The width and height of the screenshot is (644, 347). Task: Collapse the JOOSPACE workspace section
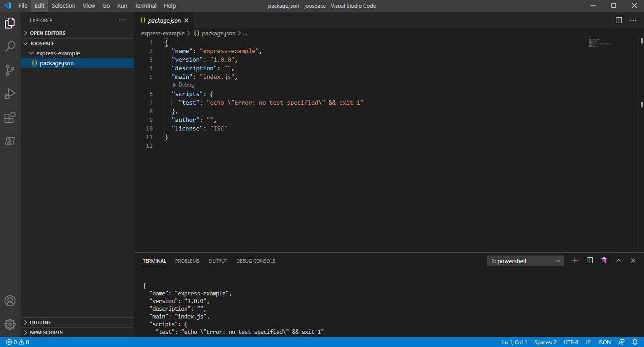[77, 43]
